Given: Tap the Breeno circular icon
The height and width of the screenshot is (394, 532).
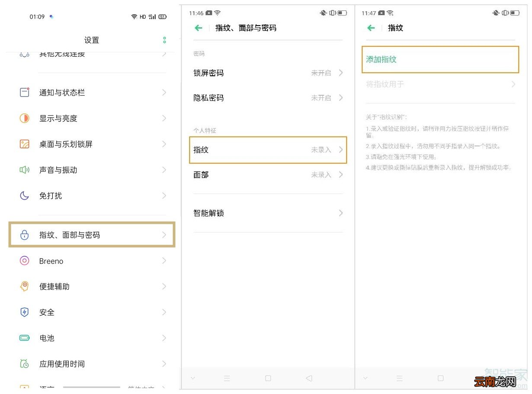Looking at the screenshot, I should click(25, 261).
